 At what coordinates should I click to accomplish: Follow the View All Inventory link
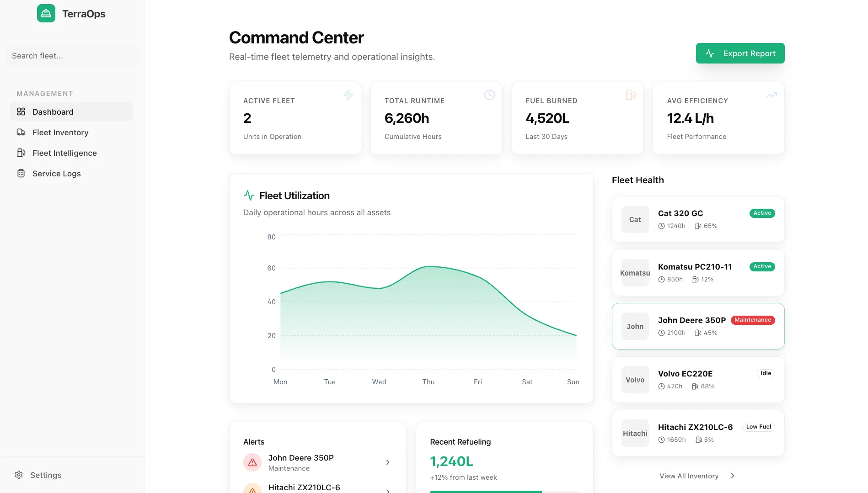[x=689, y=476]
